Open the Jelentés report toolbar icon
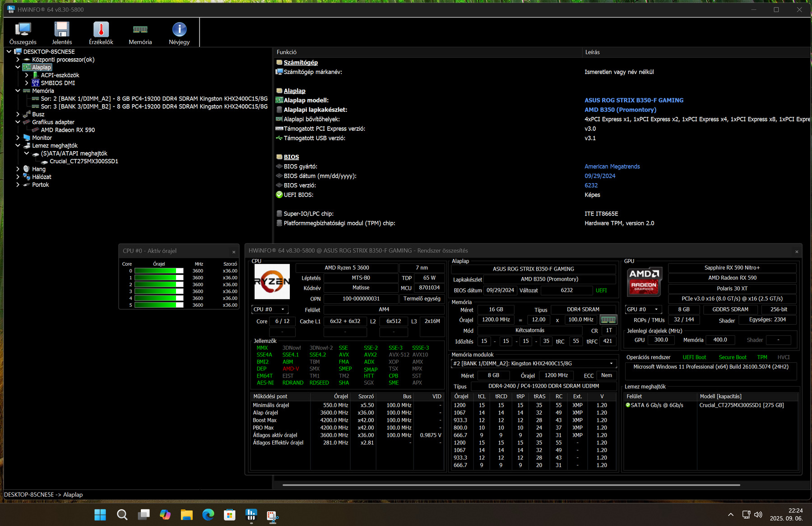Image resolution: width=812 pixels, height=526 pixels. coord(62,33)
